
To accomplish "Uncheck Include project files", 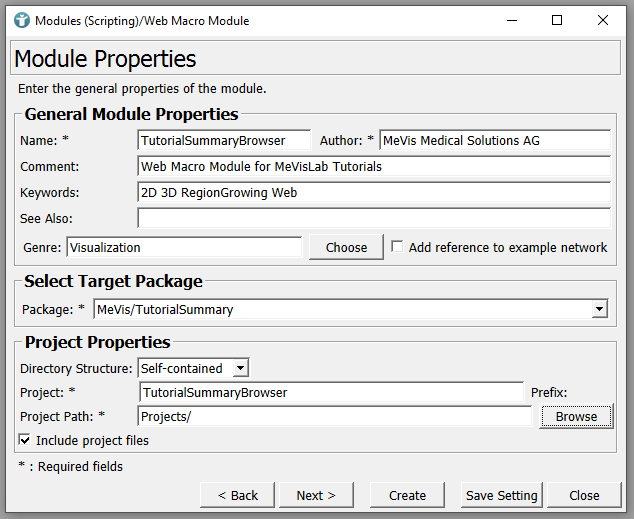I will pos(25,440).
